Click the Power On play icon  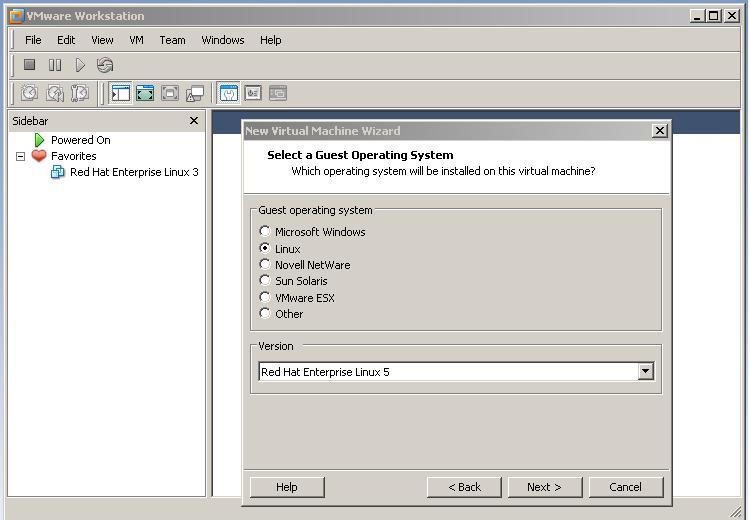point(80,65)
